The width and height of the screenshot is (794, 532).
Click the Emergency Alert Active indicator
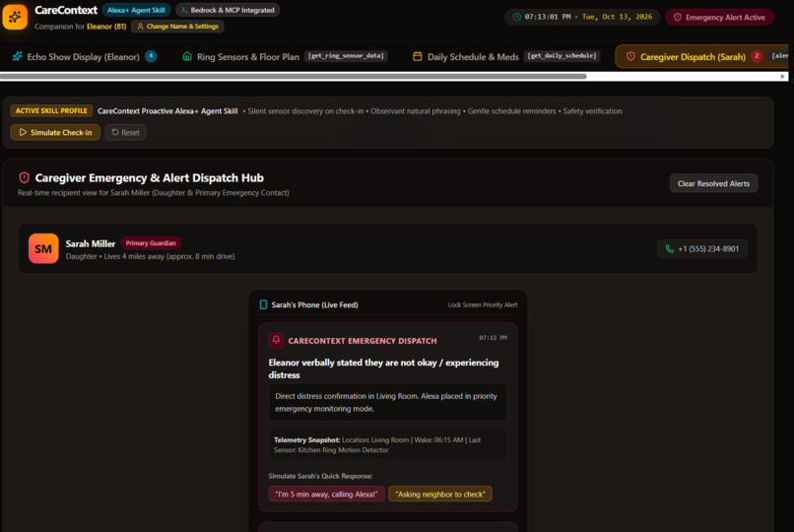pyautogui.click(x=719, y=17)
